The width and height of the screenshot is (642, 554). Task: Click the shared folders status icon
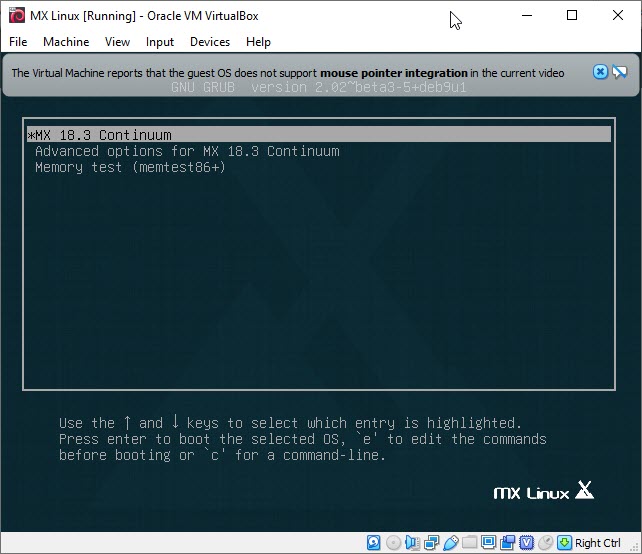coord(470,543)
